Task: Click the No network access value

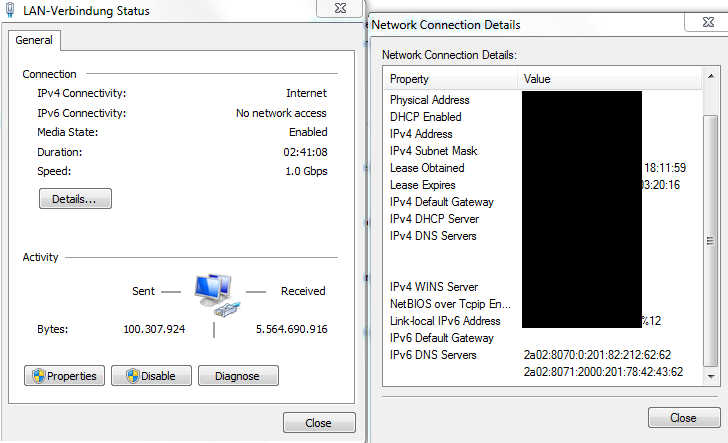Action: coord(281,113)
